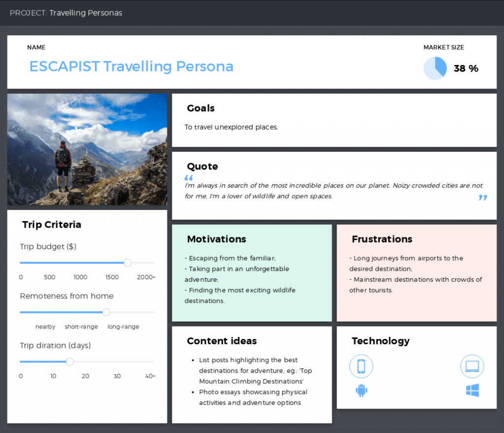This screenshot has height=433, width=504.
Task: Select the Motivations panel heading
Action: click(x=217, y=239)
